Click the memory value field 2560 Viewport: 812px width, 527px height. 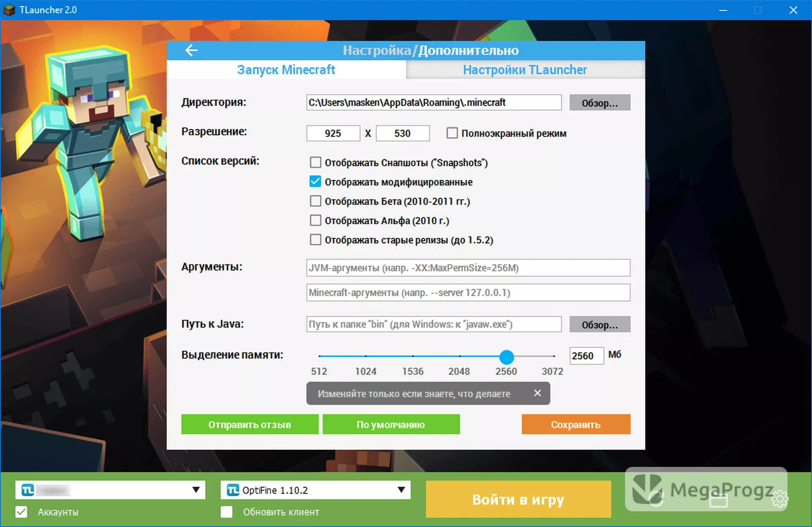click(587, 356)
